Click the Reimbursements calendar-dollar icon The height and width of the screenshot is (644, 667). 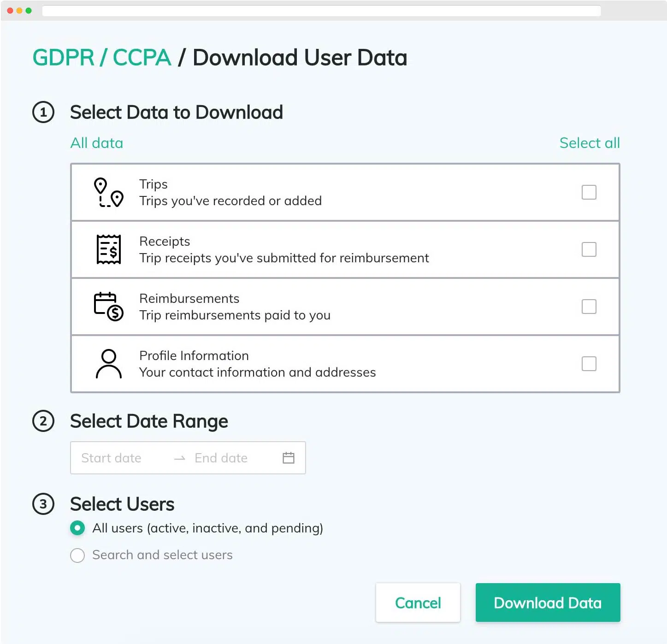tap(109, 307)
